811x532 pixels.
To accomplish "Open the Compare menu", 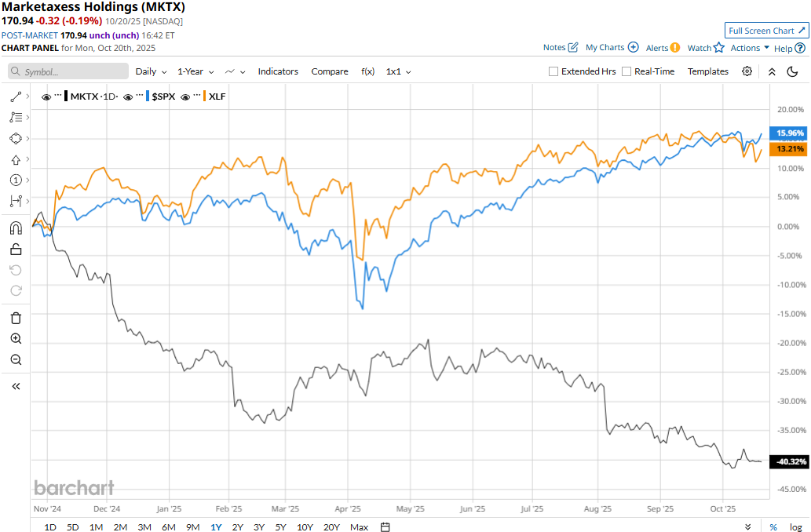I will tap(330, 71).
